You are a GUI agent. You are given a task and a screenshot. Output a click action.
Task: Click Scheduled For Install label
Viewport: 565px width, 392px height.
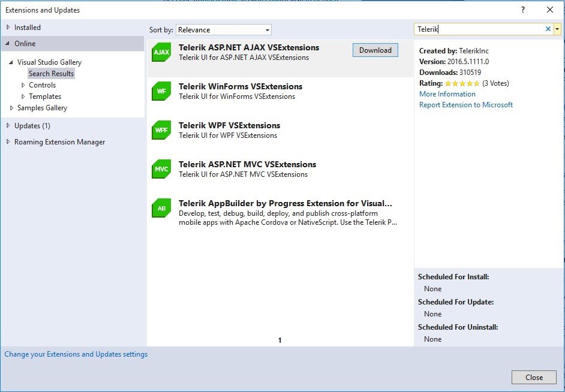[453, 277]
